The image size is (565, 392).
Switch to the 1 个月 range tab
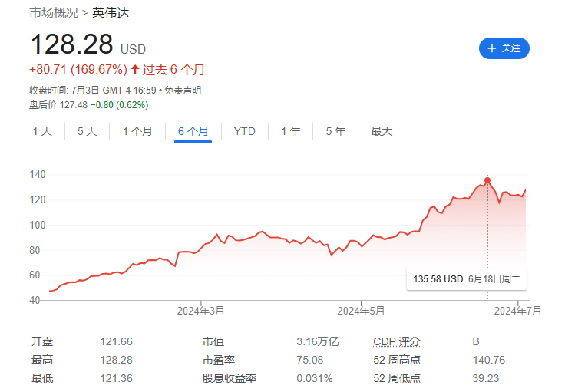pos(137,131)
